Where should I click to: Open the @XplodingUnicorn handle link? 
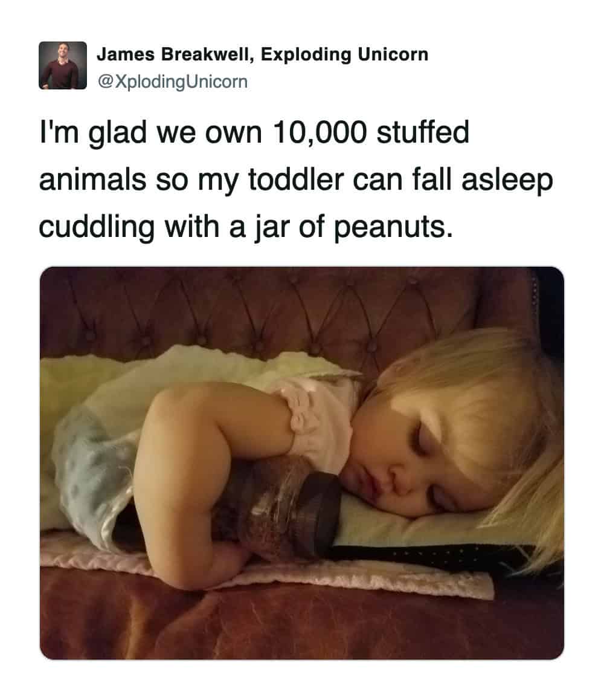coord(172,82)
